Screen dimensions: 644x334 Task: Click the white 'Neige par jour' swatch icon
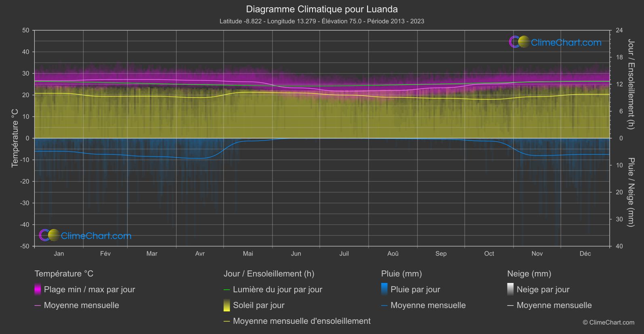tap(511, 289)
